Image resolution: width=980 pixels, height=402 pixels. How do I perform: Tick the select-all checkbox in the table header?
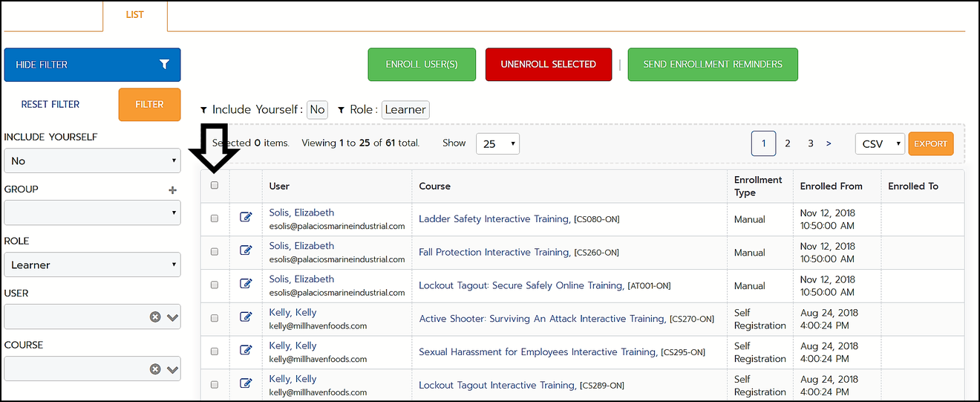tap(215, 186)
